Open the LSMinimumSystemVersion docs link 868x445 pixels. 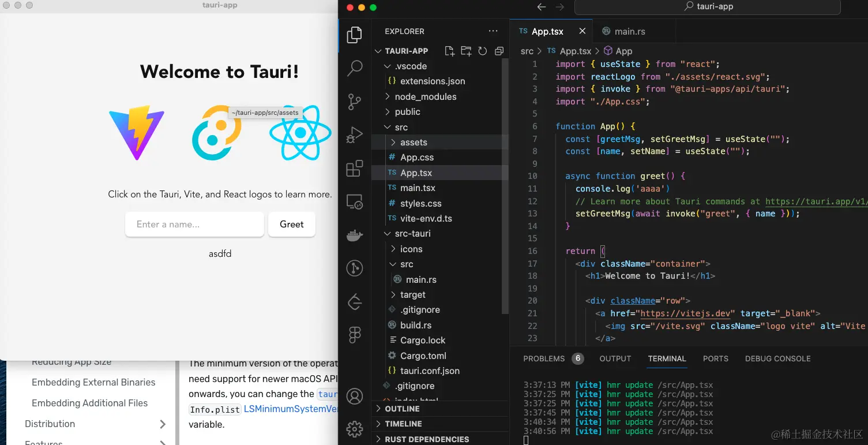click(x=291, y=409)
